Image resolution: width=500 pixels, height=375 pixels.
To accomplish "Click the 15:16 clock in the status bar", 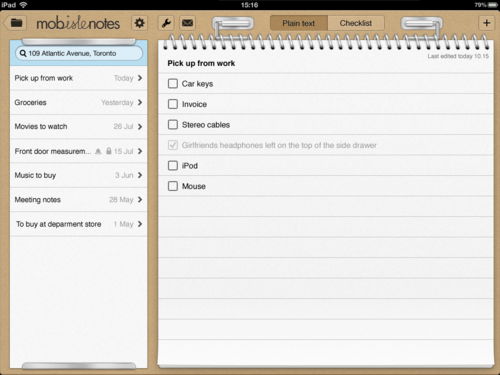I will 250,5.
